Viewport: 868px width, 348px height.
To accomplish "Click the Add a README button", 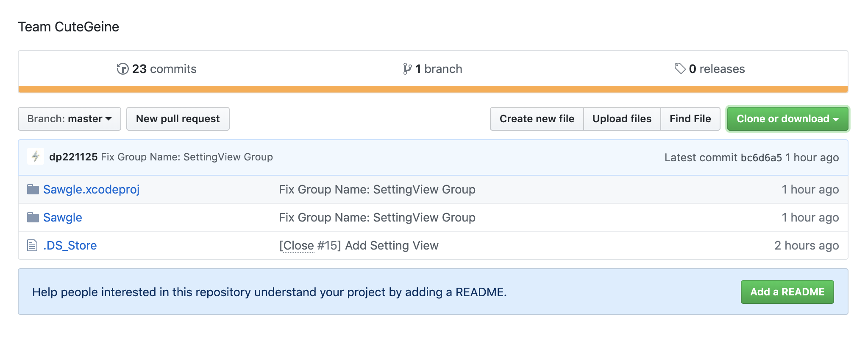I will pos(787,292).
